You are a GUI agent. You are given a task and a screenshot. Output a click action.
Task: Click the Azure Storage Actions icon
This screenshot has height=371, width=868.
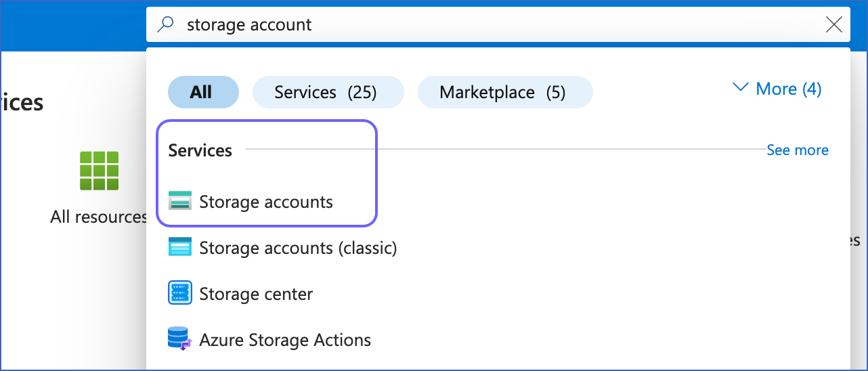pos(180,339)
